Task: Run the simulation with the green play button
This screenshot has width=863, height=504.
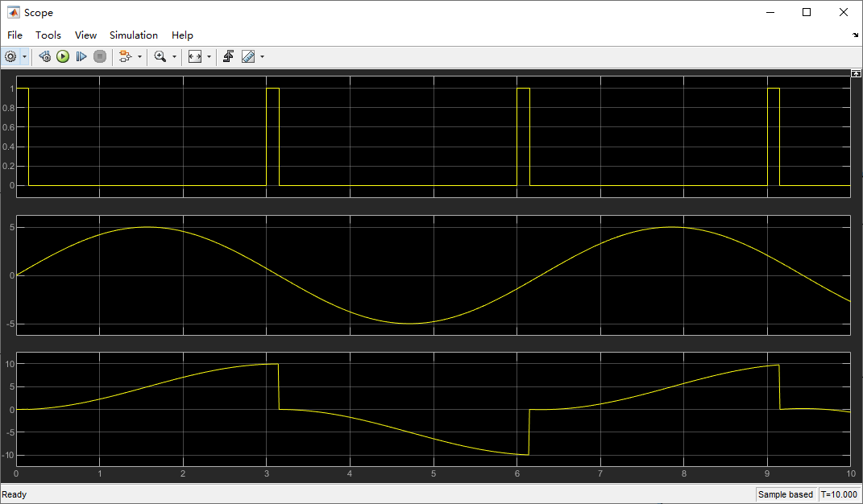Action: tap(63, 56)
